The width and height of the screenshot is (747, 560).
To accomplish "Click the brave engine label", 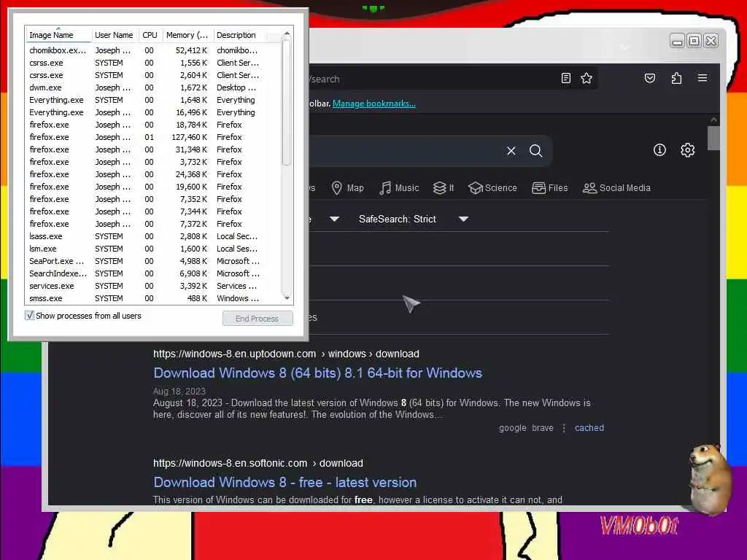I will (543, 428).
